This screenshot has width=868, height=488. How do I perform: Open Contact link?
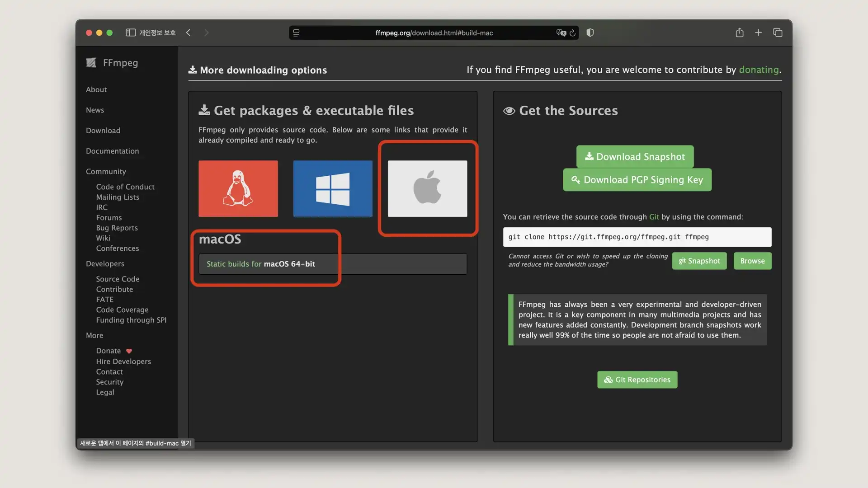click(109, 372)
